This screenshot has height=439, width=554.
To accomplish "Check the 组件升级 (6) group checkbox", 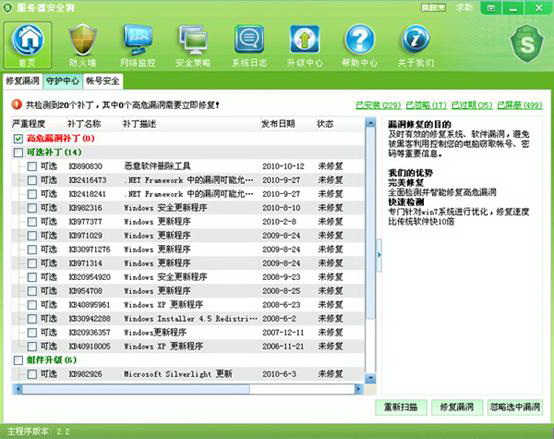I will coord(18,360).
